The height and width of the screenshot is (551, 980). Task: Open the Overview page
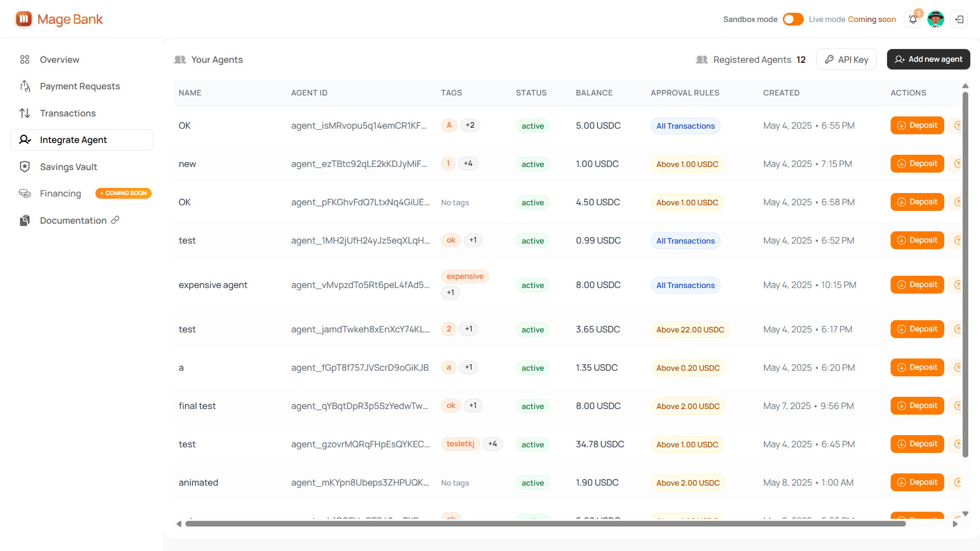[x=82, y=60]
